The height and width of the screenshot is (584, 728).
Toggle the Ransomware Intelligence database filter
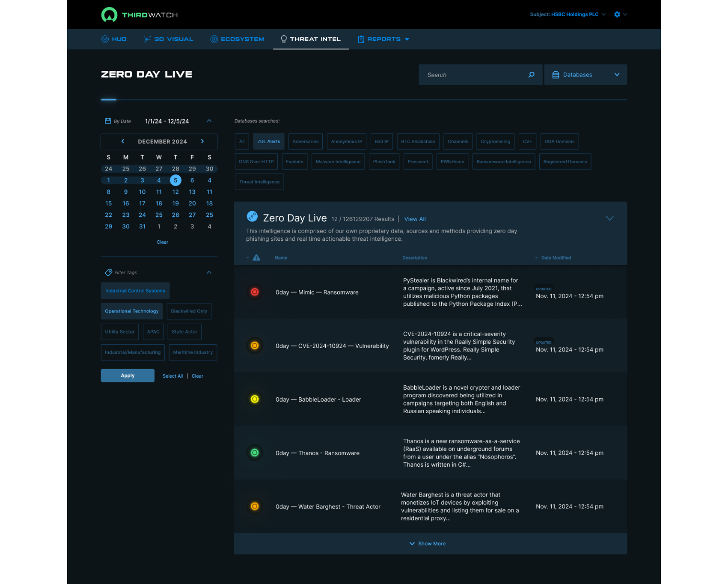(504, 162)
